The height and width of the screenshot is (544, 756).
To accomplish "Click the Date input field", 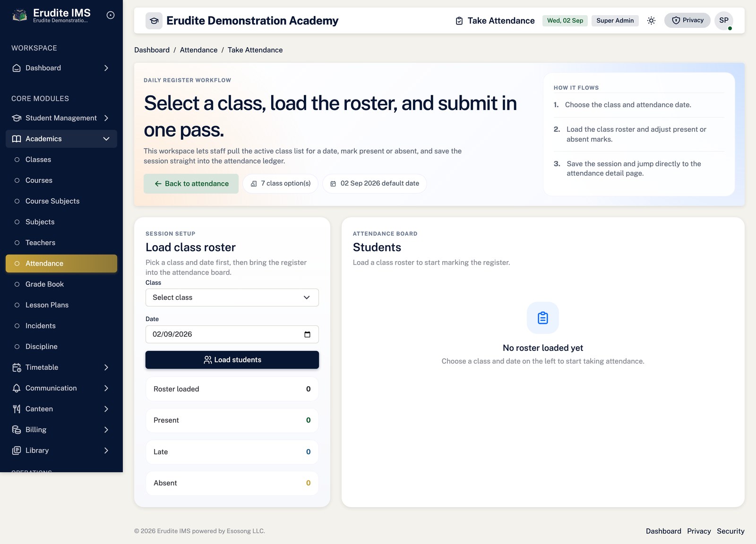I will 232,334.
